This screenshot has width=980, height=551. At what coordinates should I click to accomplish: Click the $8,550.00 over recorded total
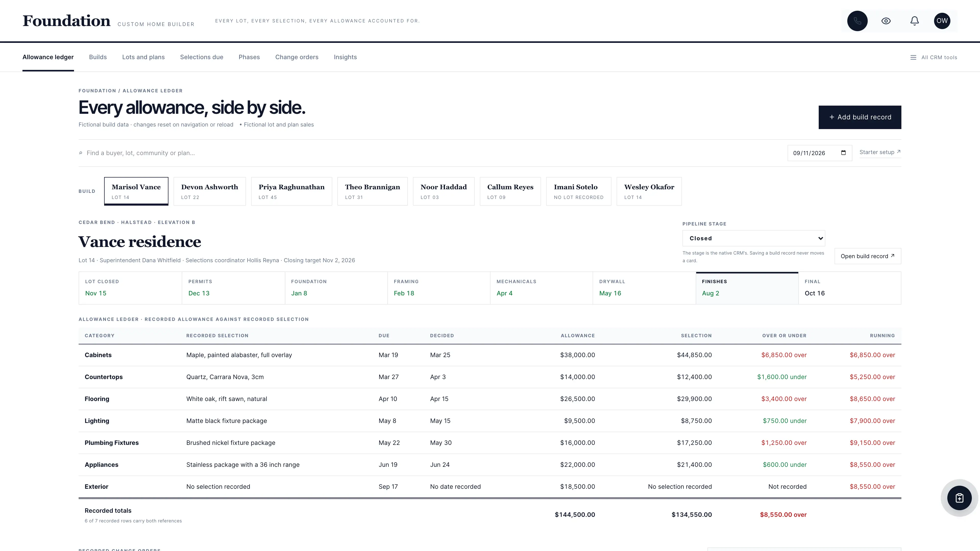[x=783, y=515]
